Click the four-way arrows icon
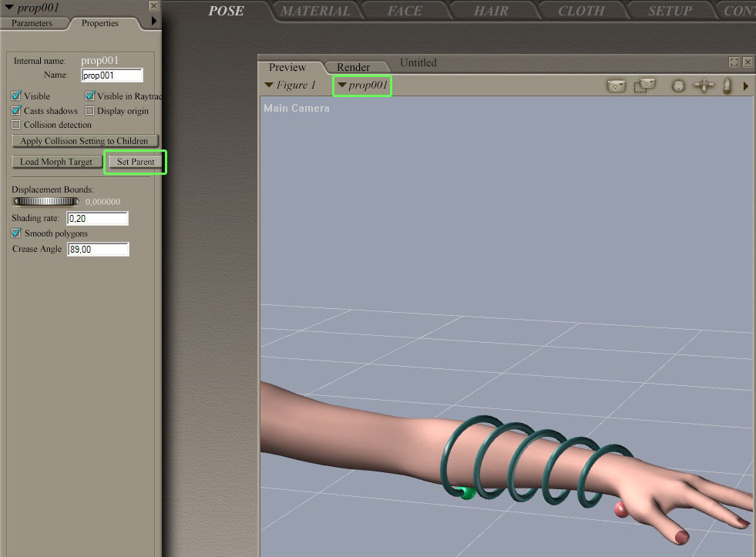This screenshot has width=756, height=557. 704,86
